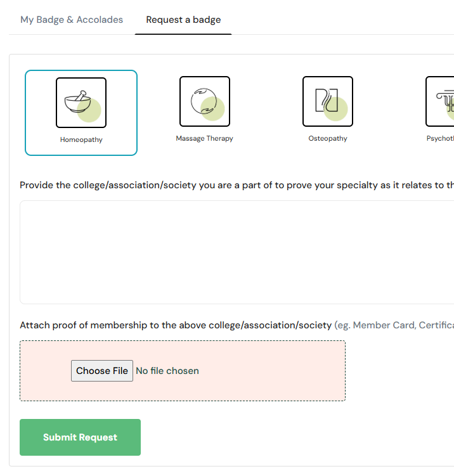Select the Homeopathy mortar and pestle icon

pos(81,103)
